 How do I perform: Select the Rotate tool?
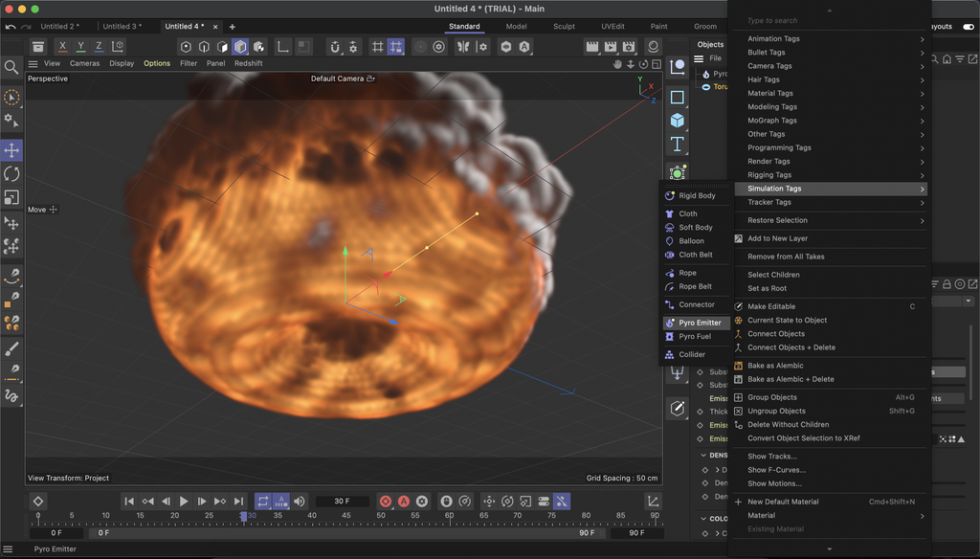coord(11,173)
